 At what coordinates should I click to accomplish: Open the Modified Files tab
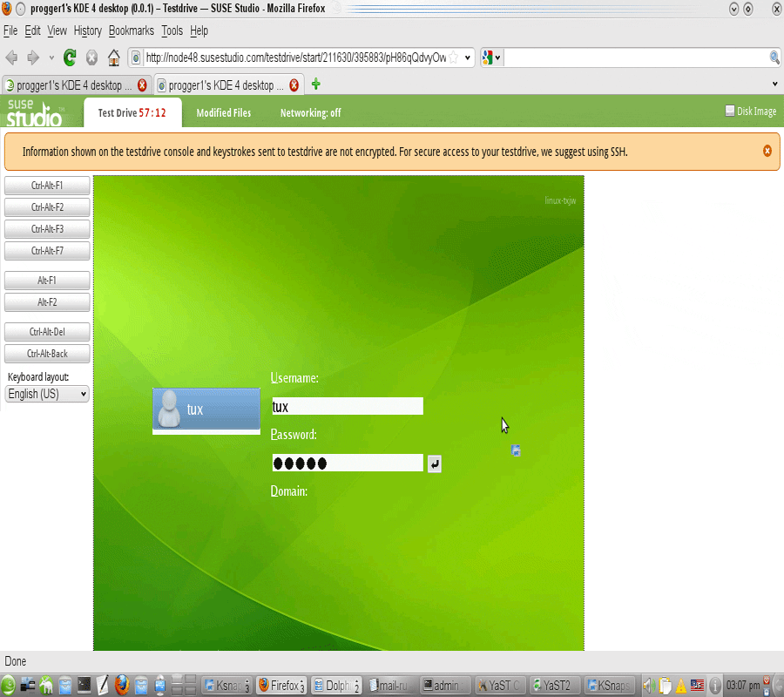tap(224, 113)
